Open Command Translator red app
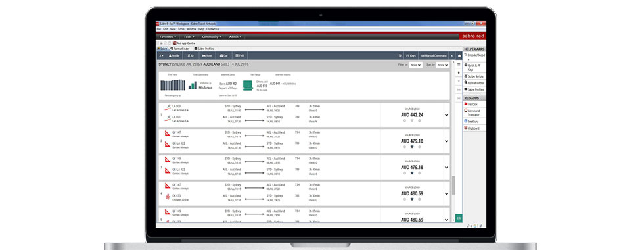 pyautogui.click(x=474, y=113)
